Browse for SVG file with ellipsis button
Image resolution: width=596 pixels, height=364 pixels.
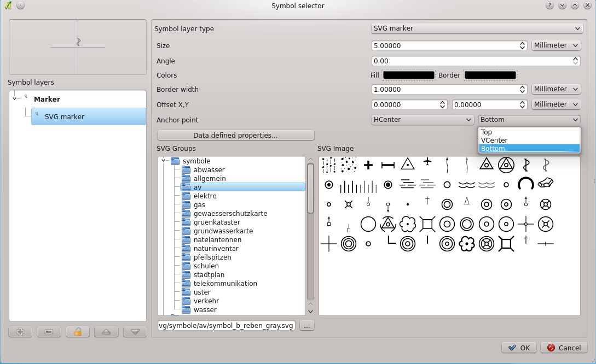[306, 326]
